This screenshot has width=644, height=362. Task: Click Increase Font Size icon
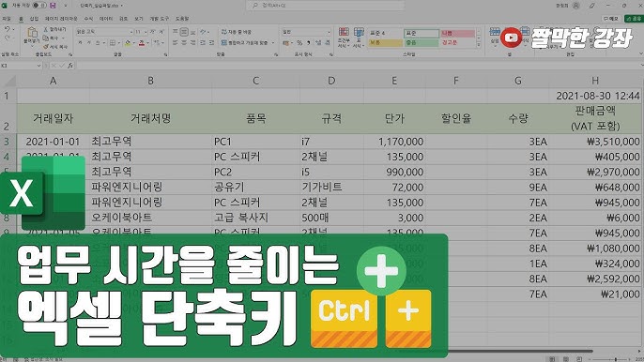point(152,32)
